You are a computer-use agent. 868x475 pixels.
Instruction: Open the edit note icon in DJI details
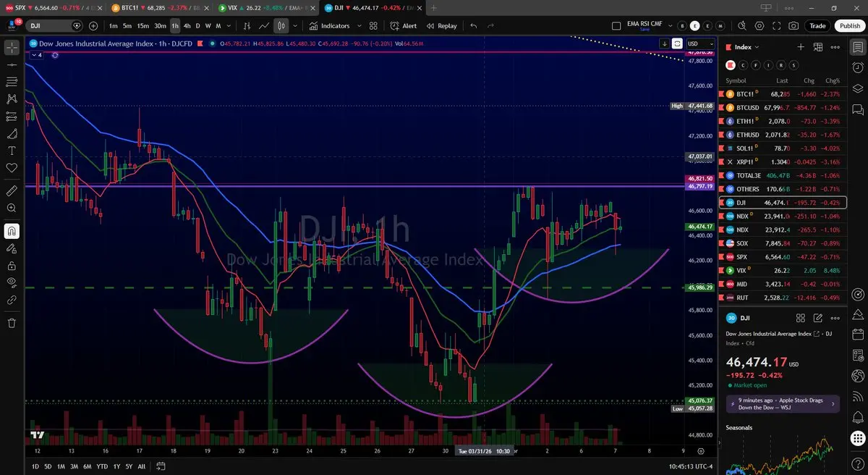pyautogui.click(x=818, y=318)
